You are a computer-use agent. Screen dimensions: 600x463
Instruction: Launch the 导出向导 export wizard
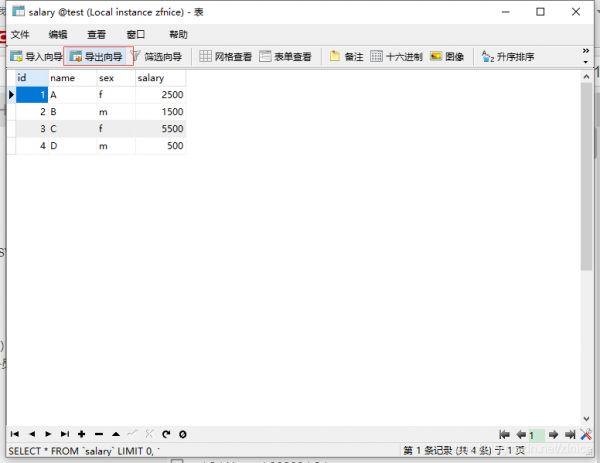(x=97, y=57)
